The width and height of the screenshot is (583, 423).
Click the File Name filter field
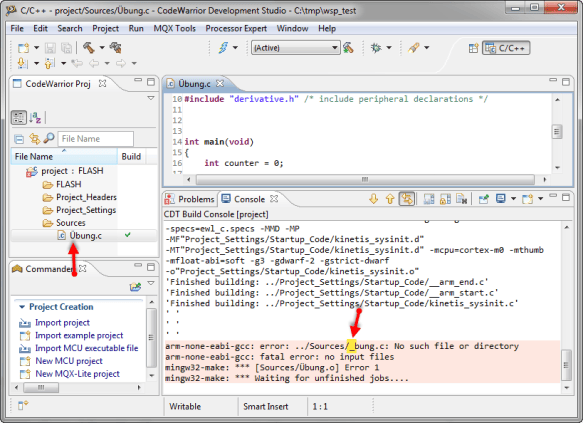coord(96,139)
